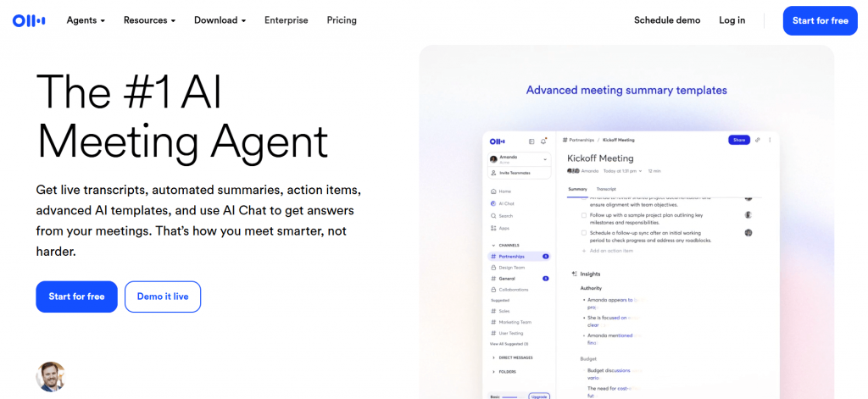Open the notifications bell icon in app preview
Screen dimensions: 868x399
click(x=543, y=141)
